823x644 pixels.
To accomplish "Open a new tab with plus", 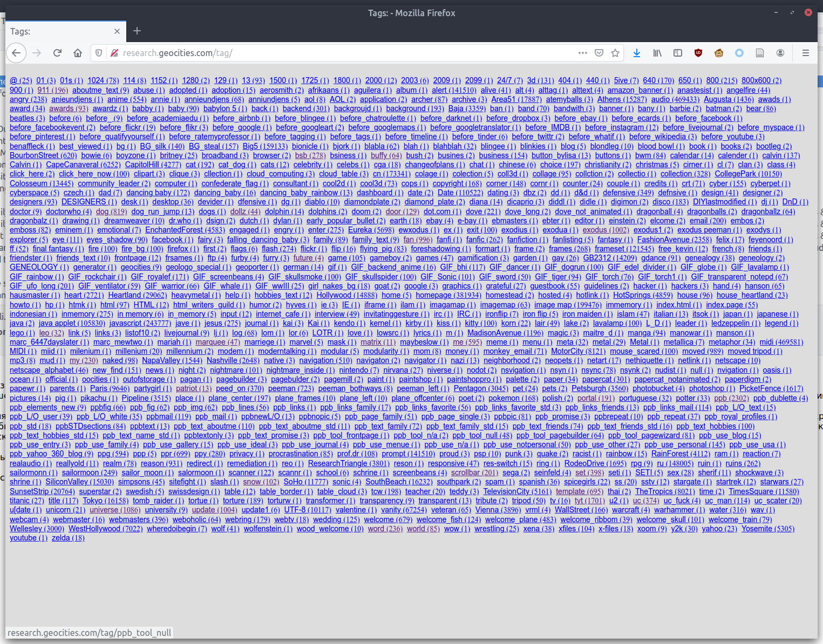I will (137, 31).
